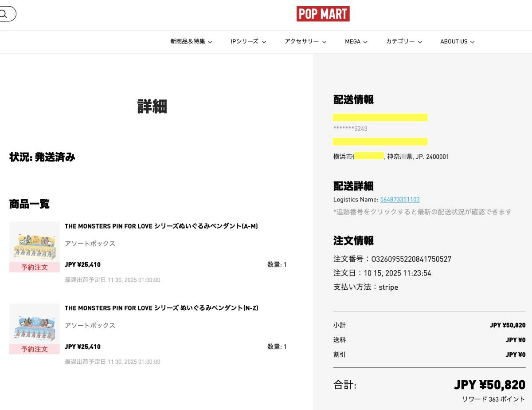The height and width of the screenshot is (410, 532).
Task: Expand the アクセサリー dropdown
Action: tap(305, 41)
